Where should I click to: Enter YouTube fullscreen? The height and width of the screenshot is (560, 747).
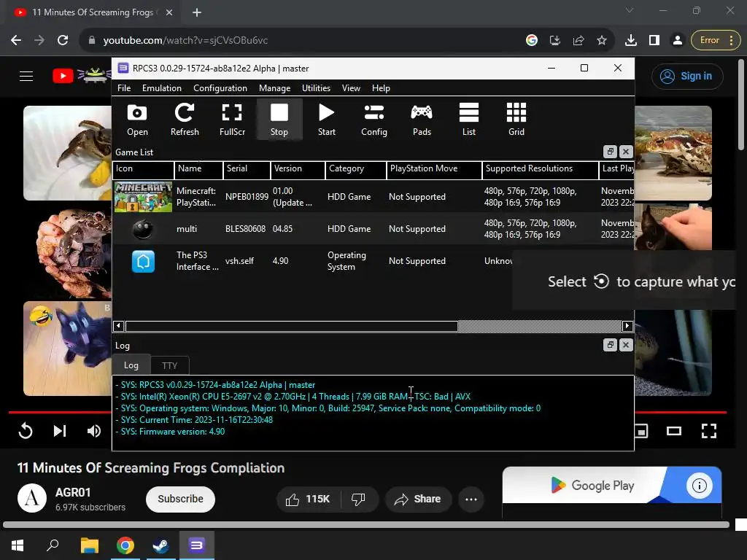709,431
